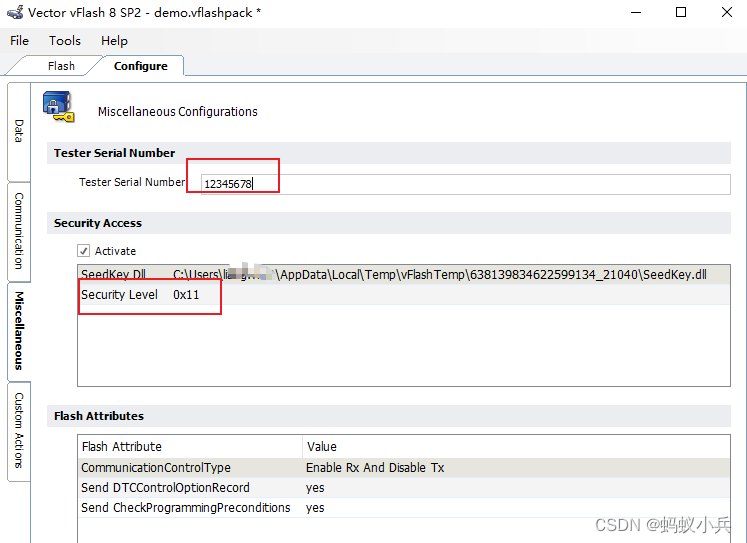Select the Send CheckProgrammingPreconditions row

point(404,508)
